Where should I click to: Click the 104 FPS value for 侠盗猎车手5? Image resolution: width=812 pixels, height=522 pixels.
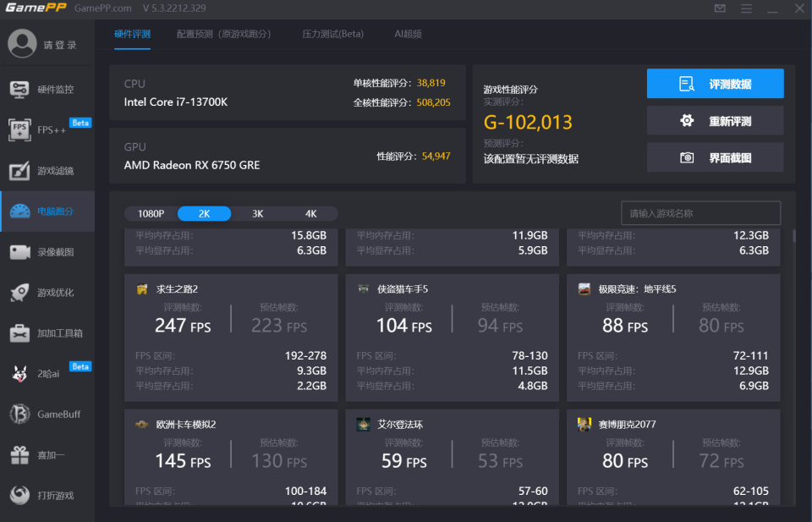tap(404, 326)
